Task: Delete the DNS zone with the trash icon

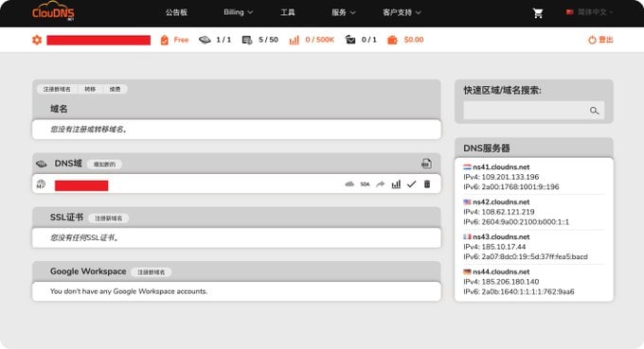Action: pyautogui.click(x=427, y=184)
